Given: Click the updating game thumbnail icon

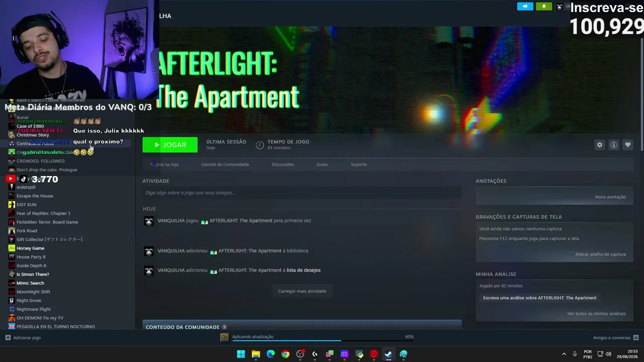Looking at the screenshot, I should [224, 337].
